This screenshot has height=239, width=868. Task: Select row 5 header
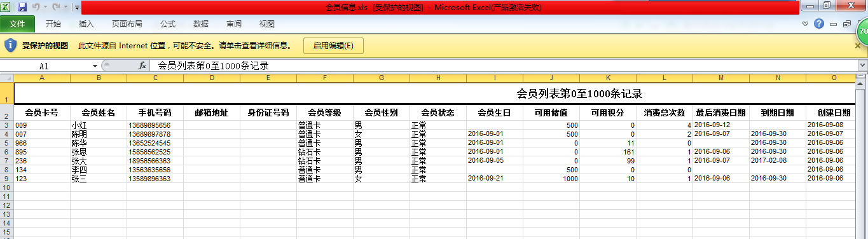point(6,143)
